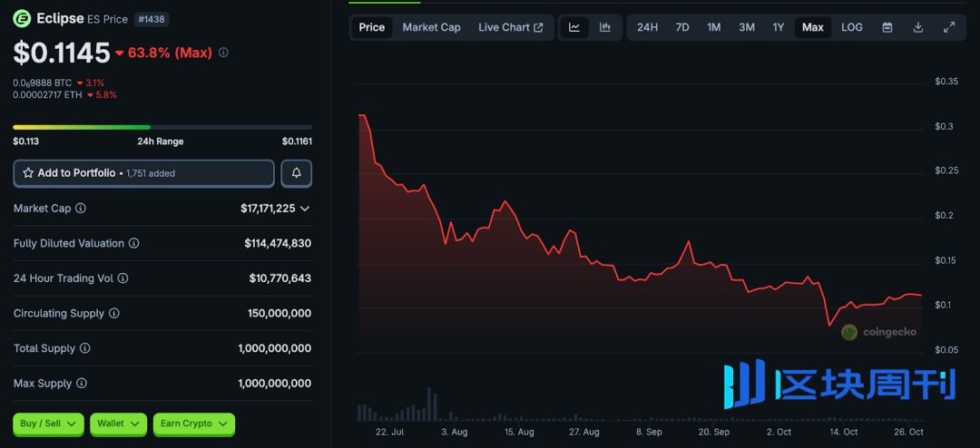Switch to the candlestick chart icon
980x448 pixels.
click(605, 27)
